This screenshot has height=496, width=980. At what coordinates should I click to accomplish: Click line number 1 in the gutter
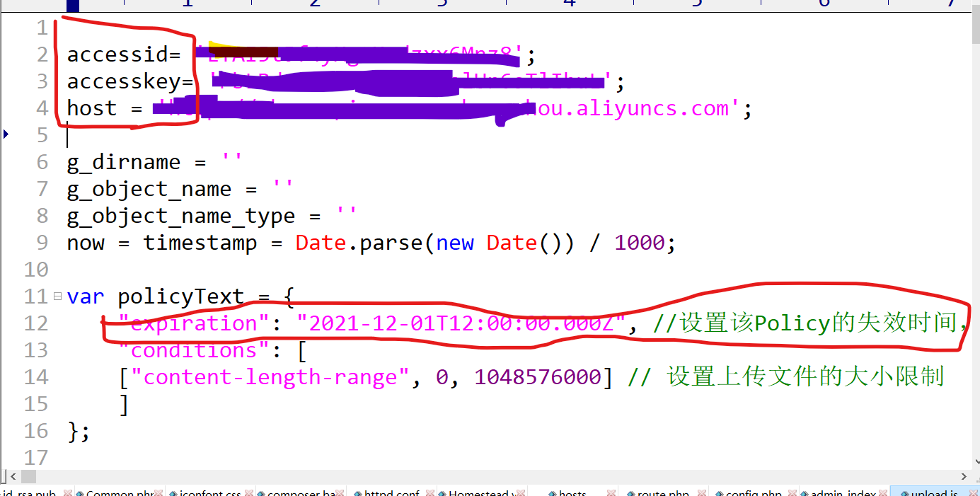[42, 28]
